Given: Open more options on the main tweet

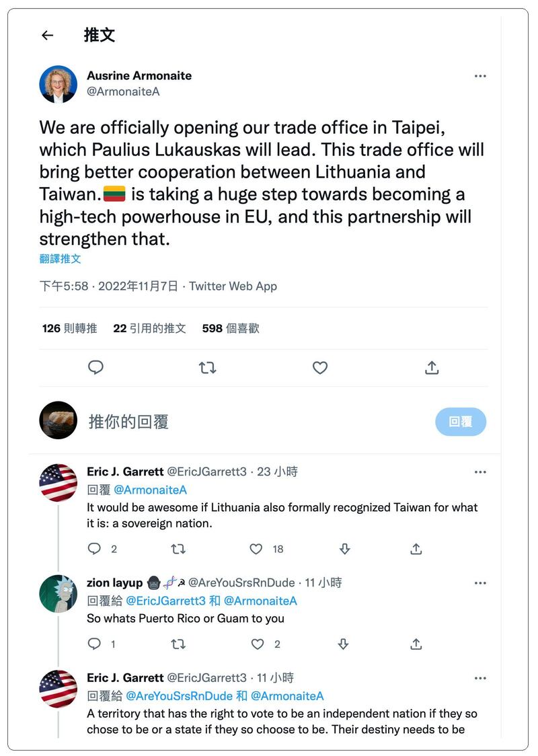Looking at the screenshot, I should (x=480, y=76).
